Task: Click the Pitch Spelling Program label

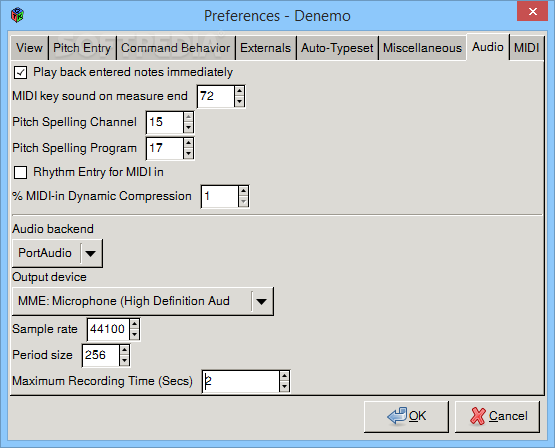Action: tap(75, 148)
